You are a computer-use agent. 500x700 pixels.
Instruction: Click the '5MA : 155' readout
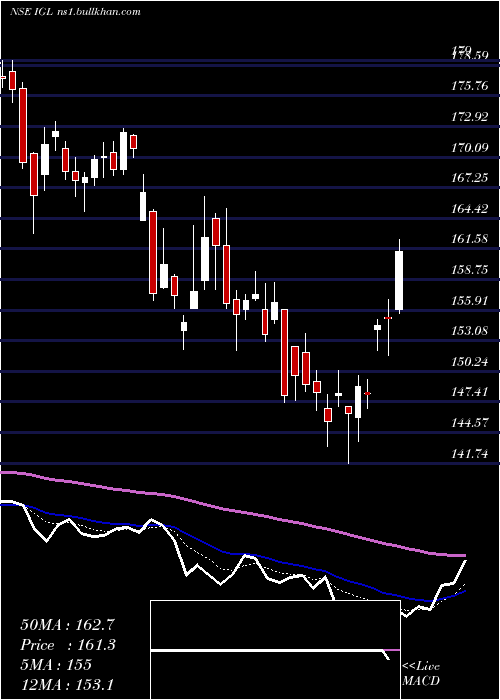56,665
